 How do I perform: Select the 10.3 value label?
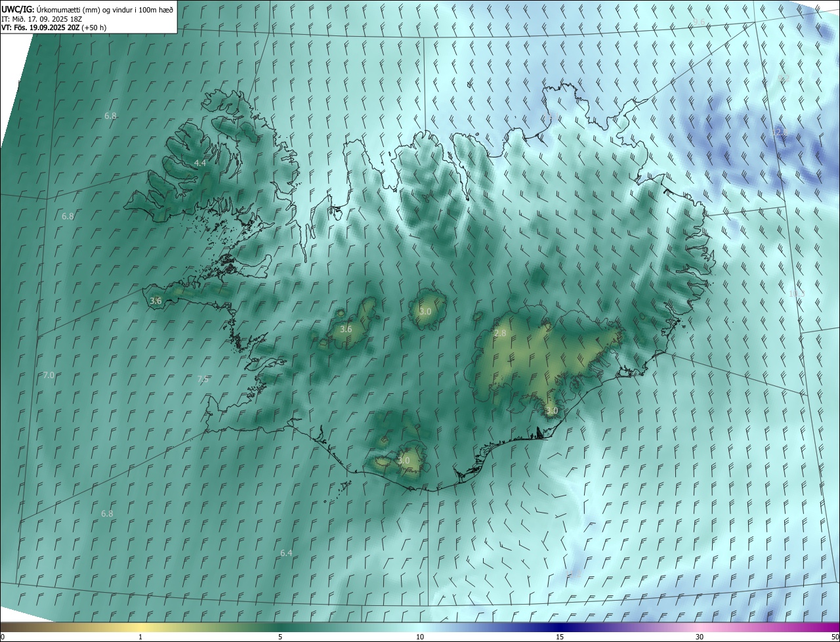797,293
